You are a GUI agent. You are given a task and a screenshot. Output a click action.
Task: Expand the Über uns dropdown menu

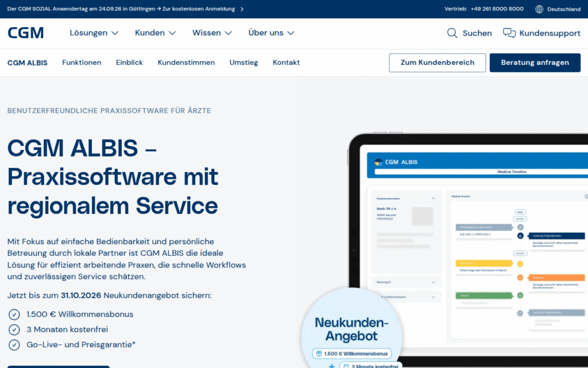click(271, 33)
